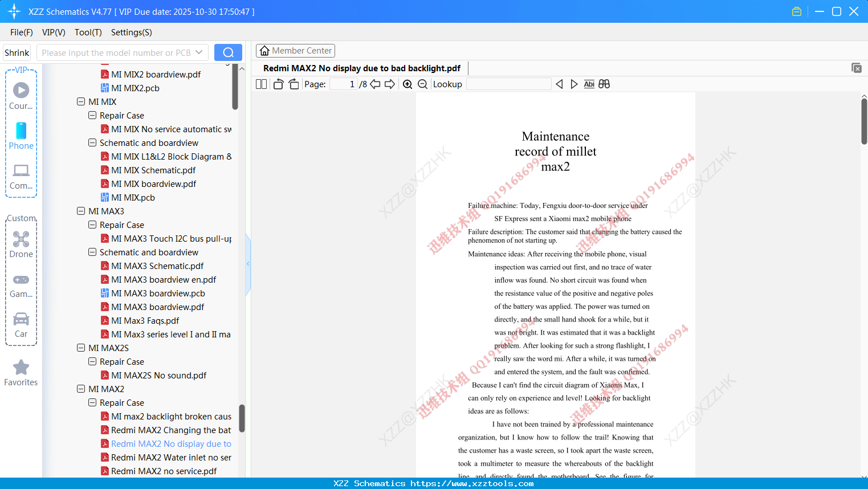Click the Abi text match option icon
Screen dimensions: 868x489
(x=589, y=84)
